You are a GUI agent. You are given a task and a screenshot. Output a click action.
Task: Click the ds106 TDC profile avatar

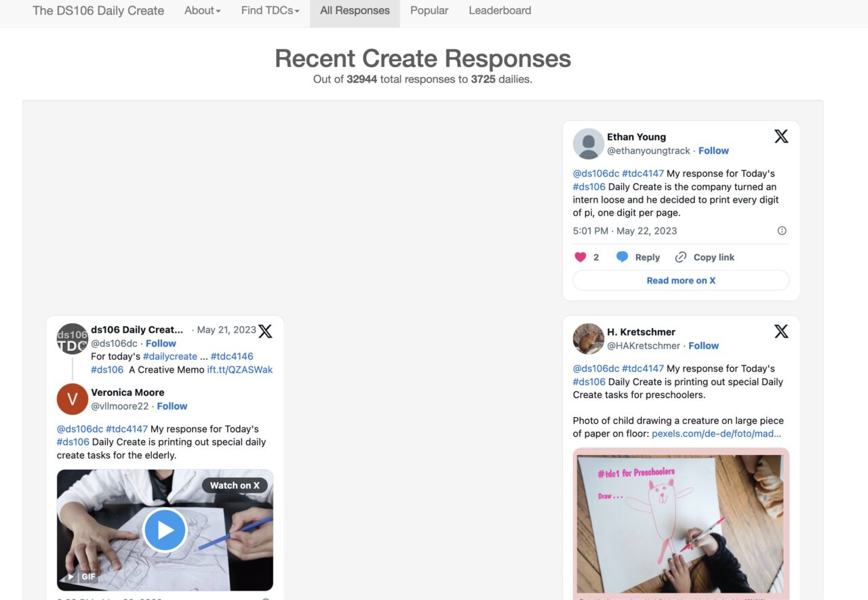pos(73,338)
